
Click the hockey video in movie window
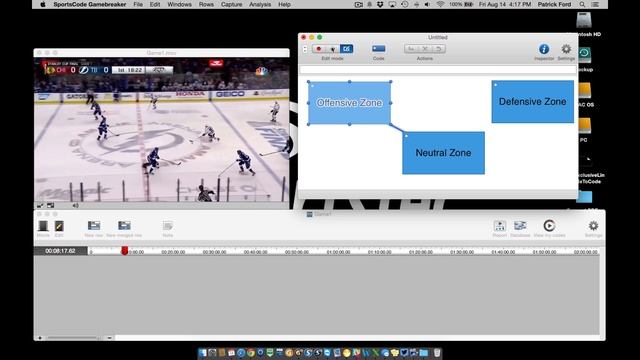click(x=162, y=129)
